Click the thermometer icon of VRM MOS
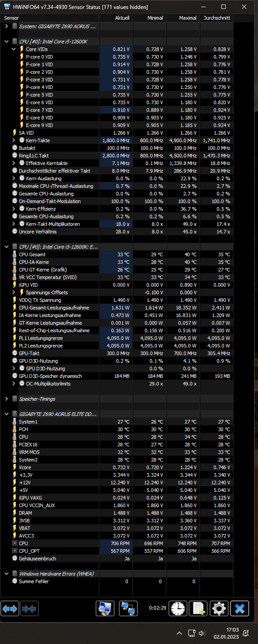Screen dimensions: 258x644 coord(15,452)
